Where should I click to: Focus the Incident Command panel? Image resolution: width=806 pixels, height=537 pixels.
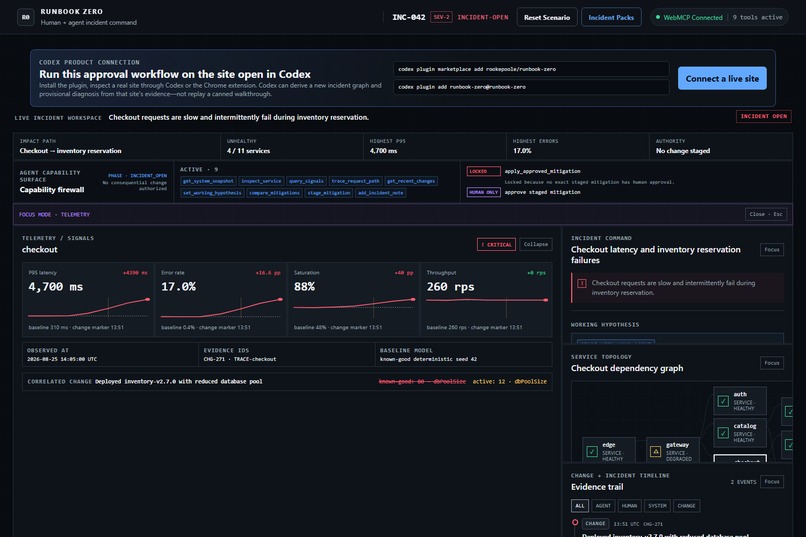[x=772, y=249]
